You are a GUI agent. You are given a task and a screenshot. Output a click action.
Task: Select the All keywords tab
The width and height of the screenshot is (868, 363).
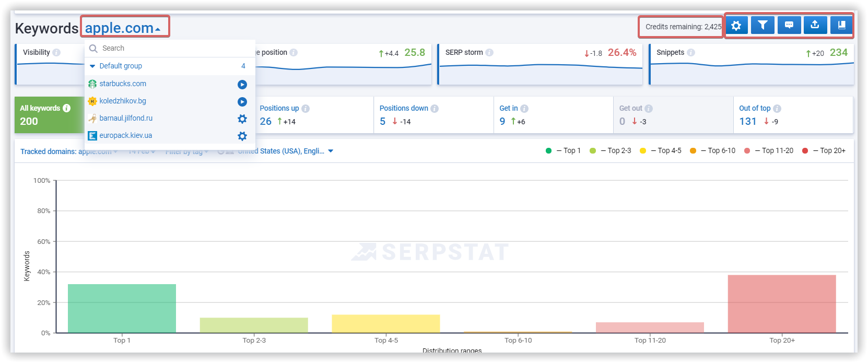[49, 115]
